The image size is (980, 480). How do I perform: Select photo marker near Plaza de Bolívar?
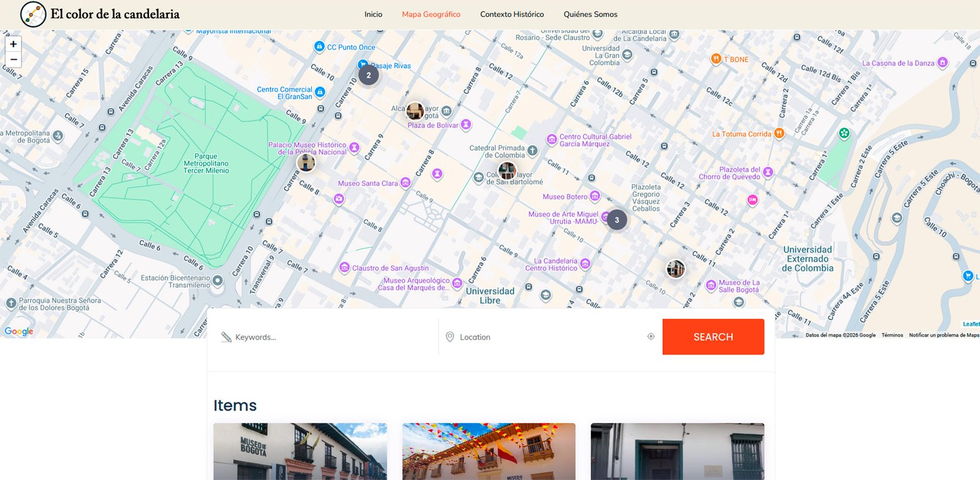tap(415, 111)
